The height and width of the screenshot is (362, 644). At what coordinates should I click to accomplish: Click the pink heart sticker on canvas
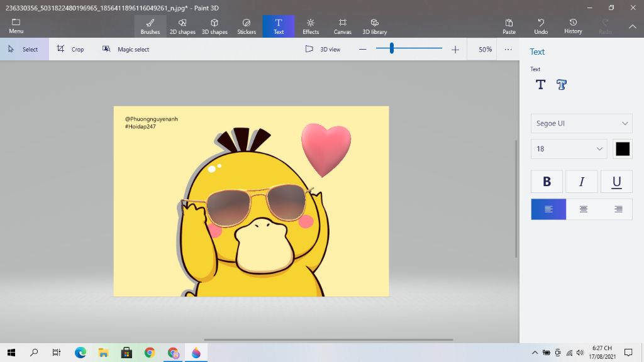326,150
